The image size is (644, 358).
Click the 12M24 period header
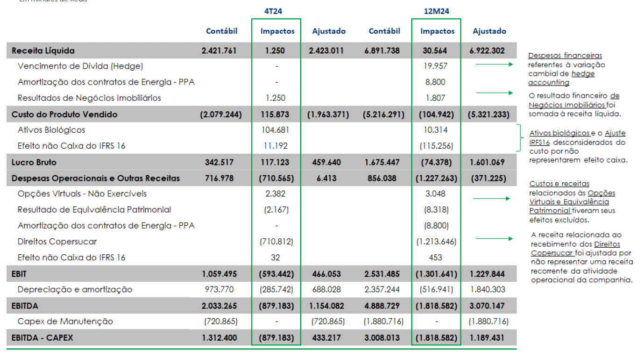(436, 11)
